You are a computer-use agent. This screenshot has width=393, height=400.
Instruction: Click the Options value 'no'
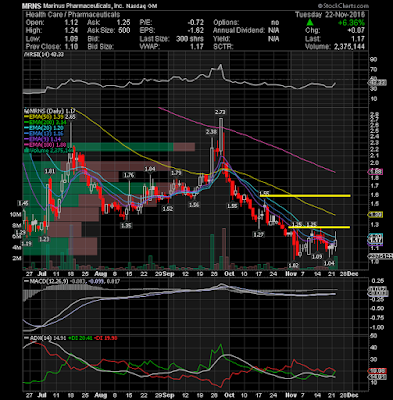pos(275,23)
